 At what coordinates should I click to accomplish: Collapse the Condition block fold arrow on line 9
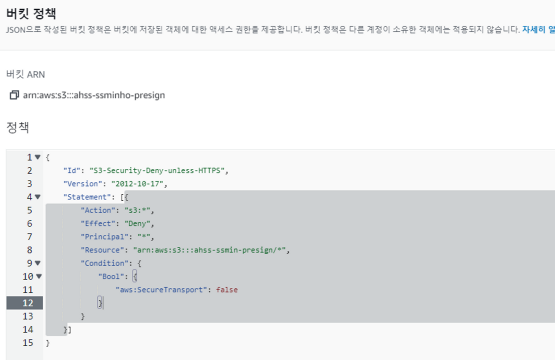[x=38, y=263]
